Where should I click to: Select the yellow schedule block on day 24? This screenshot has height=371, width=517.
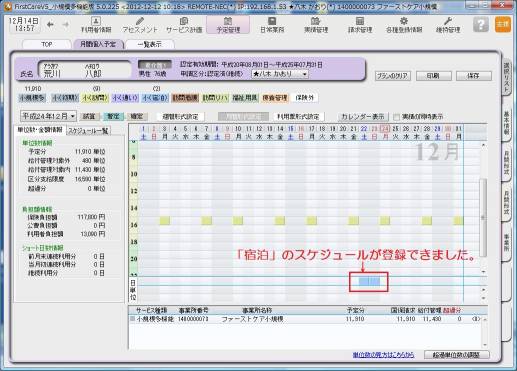coord(385,220)
